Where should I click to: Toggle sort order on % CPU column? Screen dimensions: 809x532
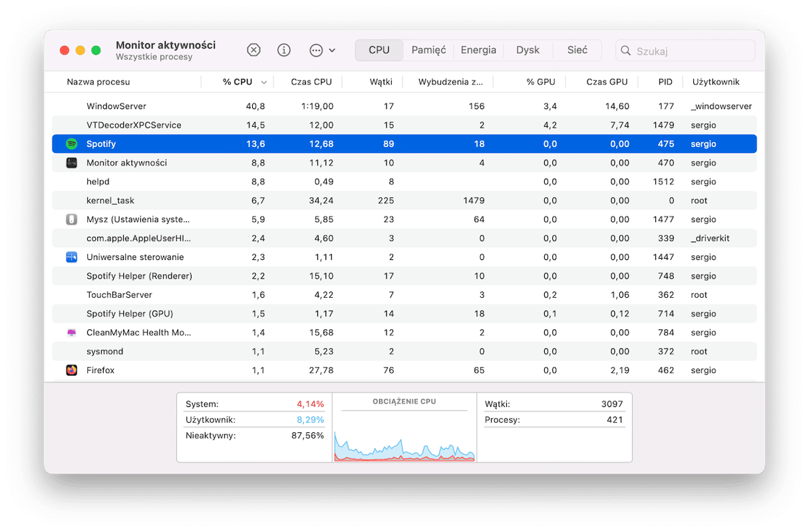[238, 82]
